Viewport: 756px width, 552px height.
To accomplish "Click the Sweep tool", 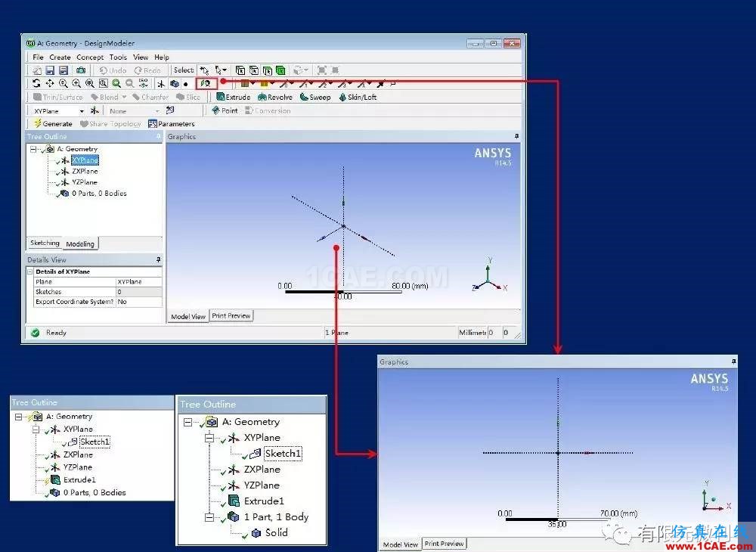I will pyautogui.click(x=315, y=97).
